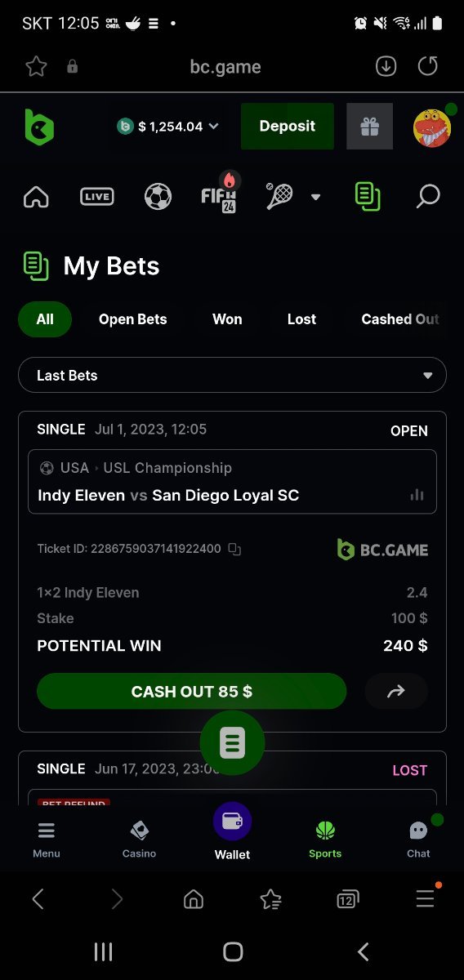Bookmark page with browser star icon
This screenshot has width=464, height=980.
coord(36,67)
